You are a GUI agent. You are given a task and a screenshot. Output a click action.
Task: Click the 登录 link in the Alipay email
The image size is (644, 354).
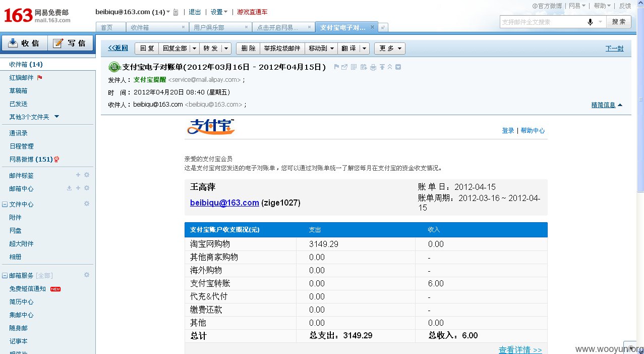(508, 130)
